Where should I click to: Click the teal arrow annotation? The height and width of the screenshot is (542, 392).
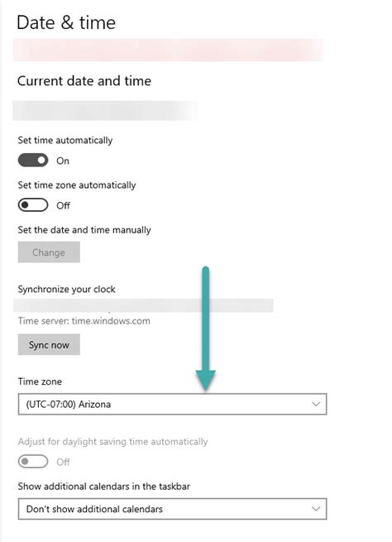tap(206, 329)
